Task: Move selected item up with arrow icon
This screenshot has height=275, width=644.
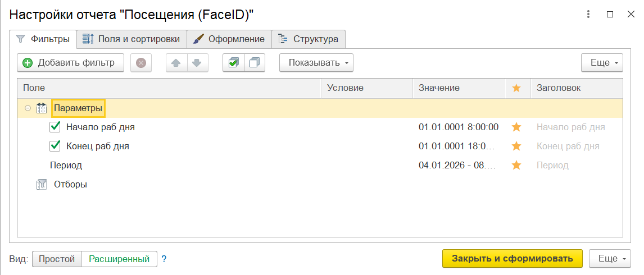Action: point(176,63)
